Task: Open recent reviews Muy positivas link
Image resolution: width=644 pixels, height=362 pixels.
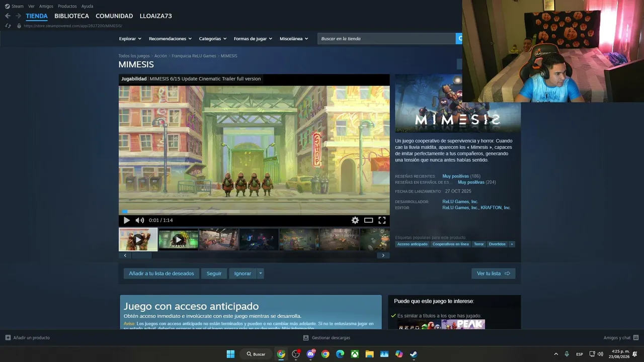Action: (x=455, y=176)
